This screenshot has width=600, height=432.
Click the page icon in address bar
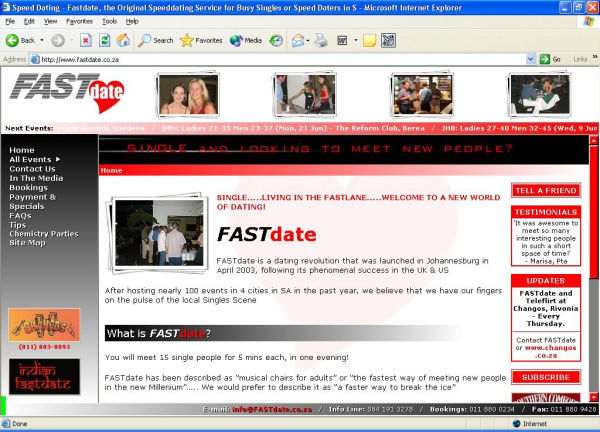(x=35, y=59)
